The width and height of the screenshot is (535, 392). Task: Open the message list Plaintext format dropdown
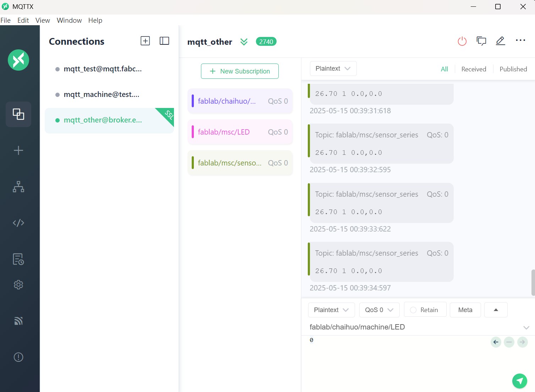(x=333, y=69)
